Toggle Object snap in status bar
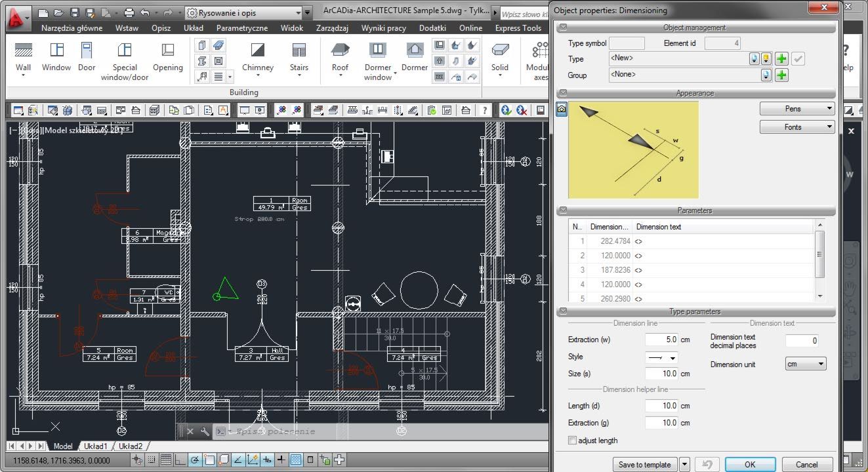Screen dimensions: 868x472 [x=209, y=460]
